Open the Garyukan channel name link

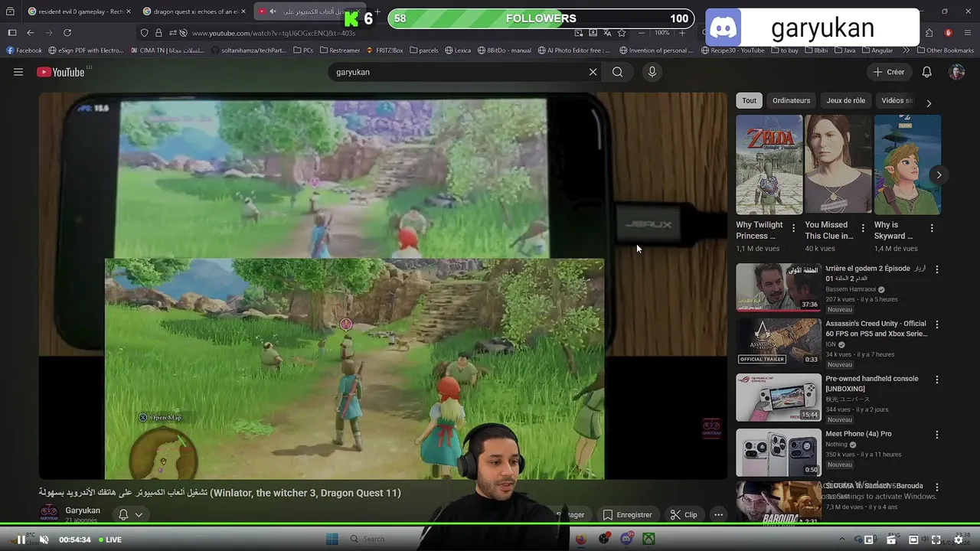83,510
